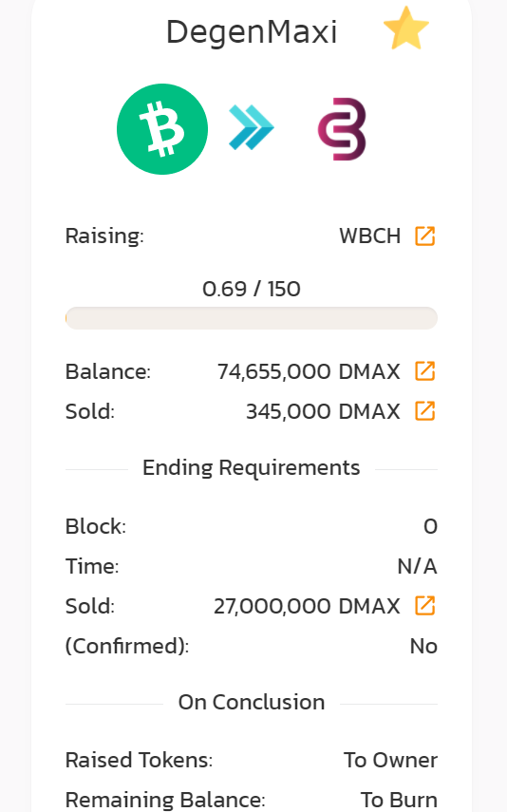Viewport: 507px width, 812px height.
Task: Open Balance DMAX external link icon
Action: 424,371
